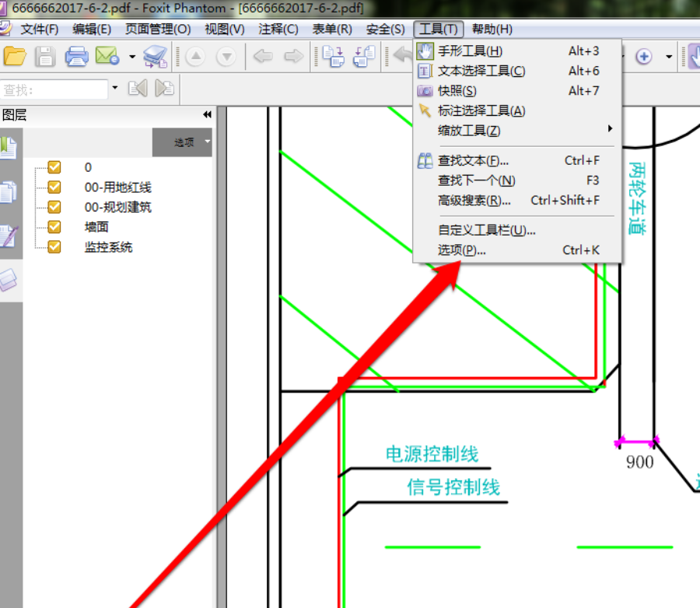Image resolution: width=700 pixels, height=608 pixels.
Task: Collapse the 图层 panel with the double arrow
Action: pos(207,115)
